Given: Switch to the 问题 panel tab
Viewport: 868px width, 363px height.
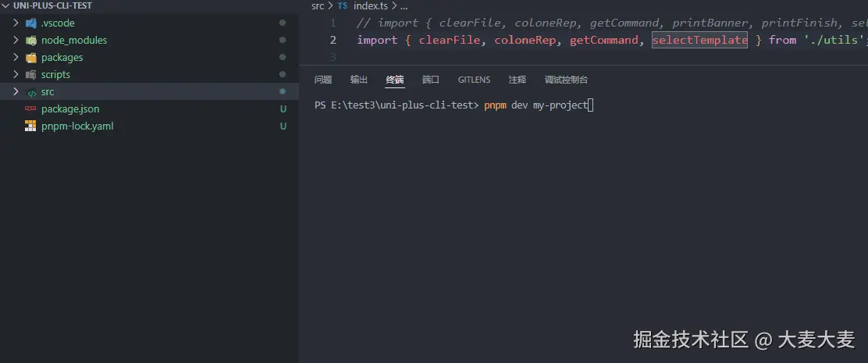Looking at the screenshot, I should coord(322,80).
